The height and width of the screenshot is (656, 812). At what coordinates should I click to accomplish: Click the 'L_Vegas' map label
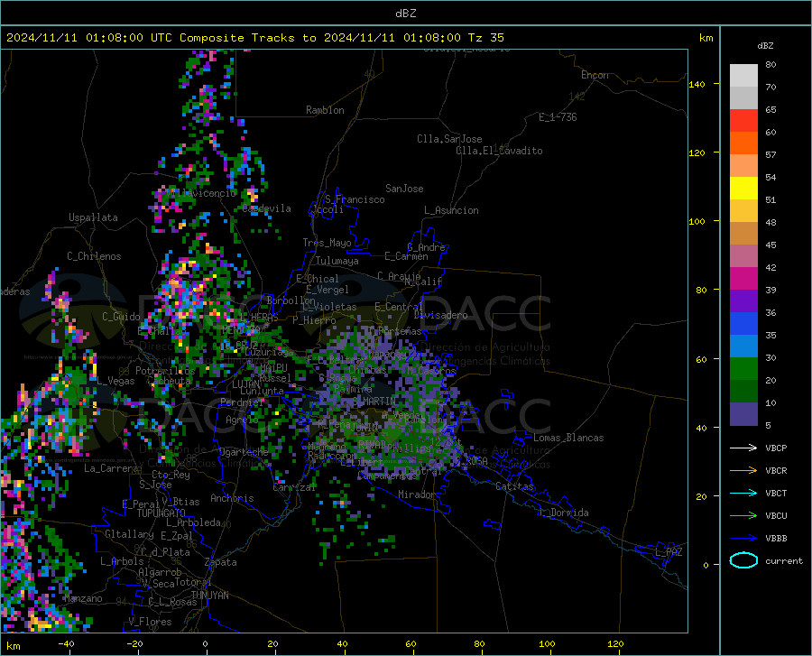coord(115,381)
